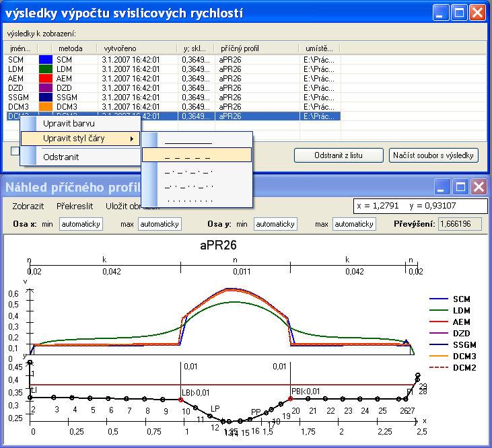Click the Osa y min input field
This screenshot has width=492, height=448.
click(275, 224)
